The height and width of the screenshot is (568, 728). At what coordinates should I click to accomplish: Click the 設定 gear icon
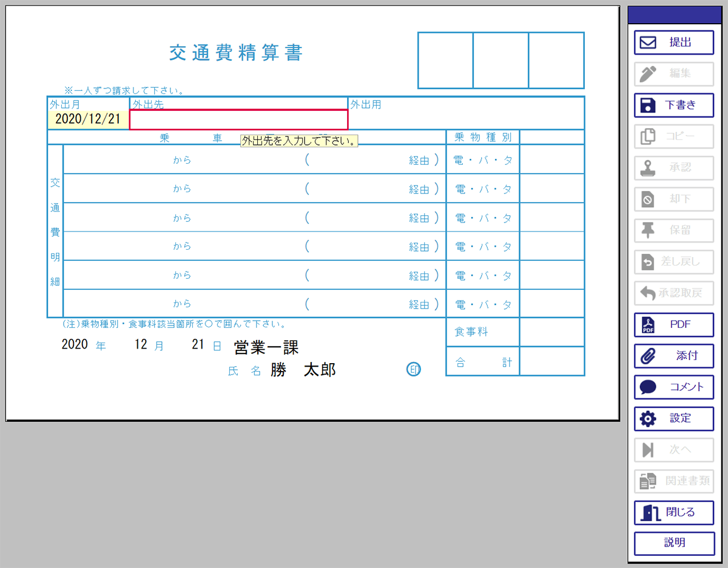(x=649, y=418)
